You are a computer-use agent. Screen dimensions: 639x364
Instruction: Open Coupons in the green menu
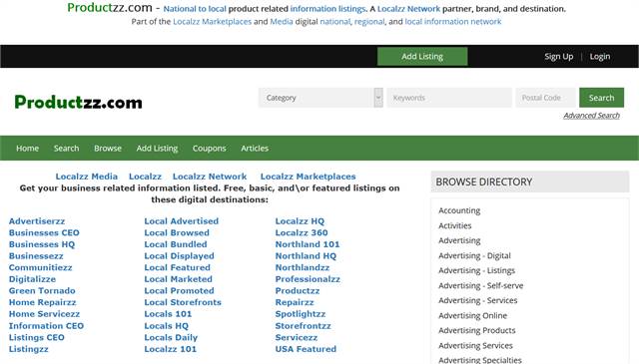coord(209,149)
